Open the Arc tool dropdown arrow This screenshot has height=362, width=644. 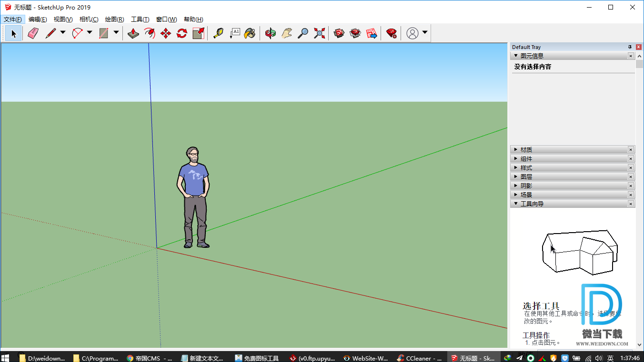(90, 33)
